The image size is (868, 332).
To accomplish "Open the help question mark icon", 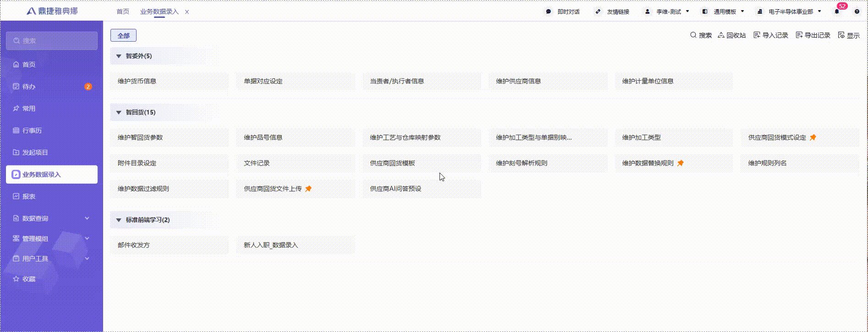I will (x=857, y=12).
